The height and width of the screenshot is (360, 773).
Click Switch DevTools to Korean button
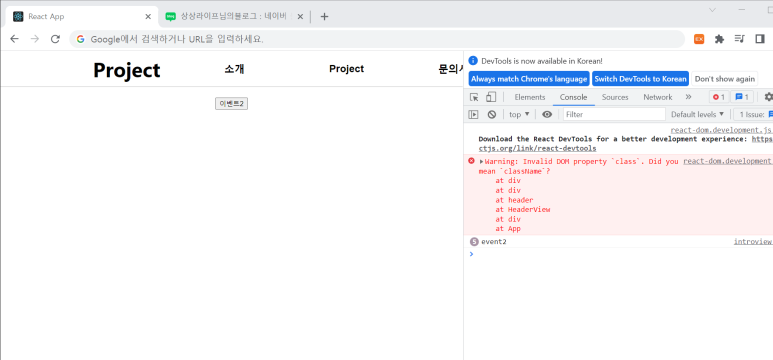640,79
